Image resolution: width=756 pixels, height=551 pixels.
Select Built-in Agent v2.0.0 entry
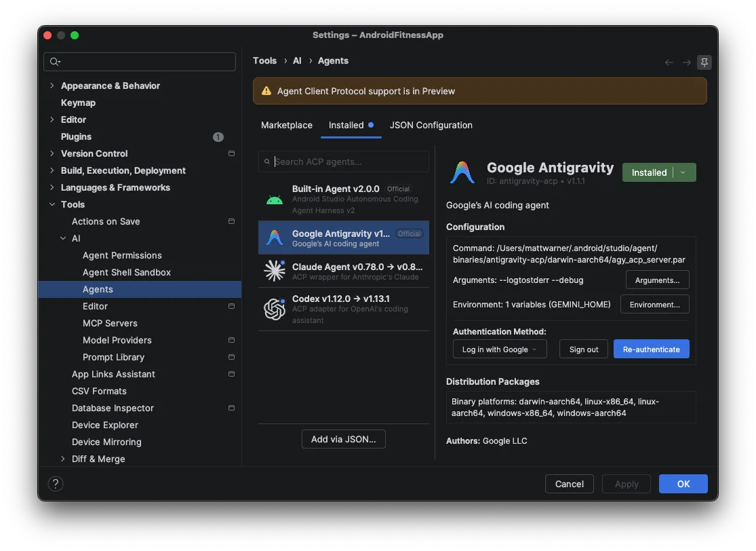(x=343, y=199)
